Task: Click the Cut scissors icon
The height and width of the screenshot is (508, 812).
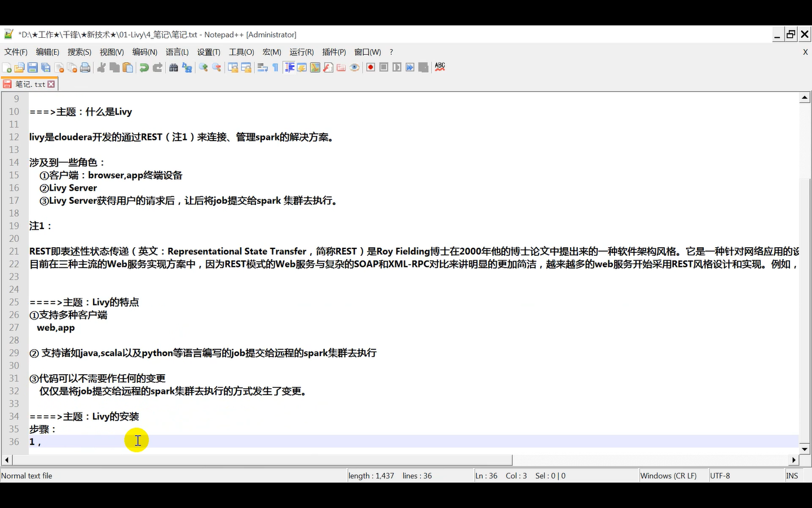Action: click(101, 67)
